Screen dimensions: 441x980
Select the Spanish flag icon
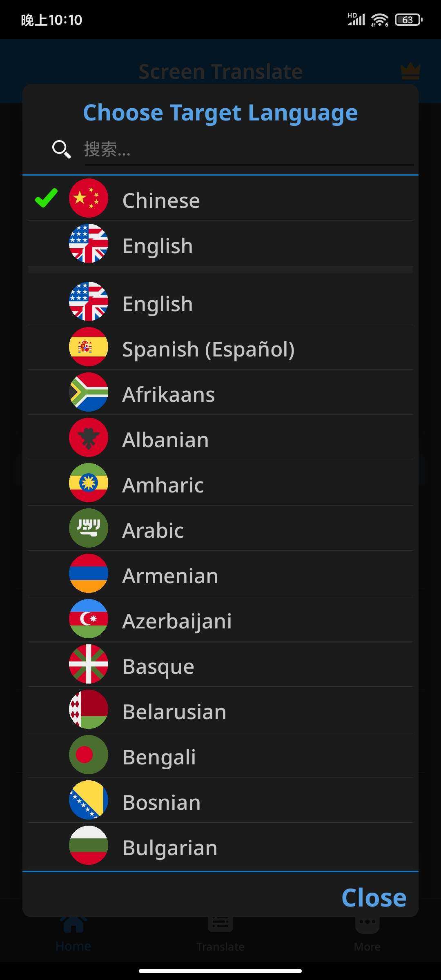pyautogui.click(x=89, y=347)
